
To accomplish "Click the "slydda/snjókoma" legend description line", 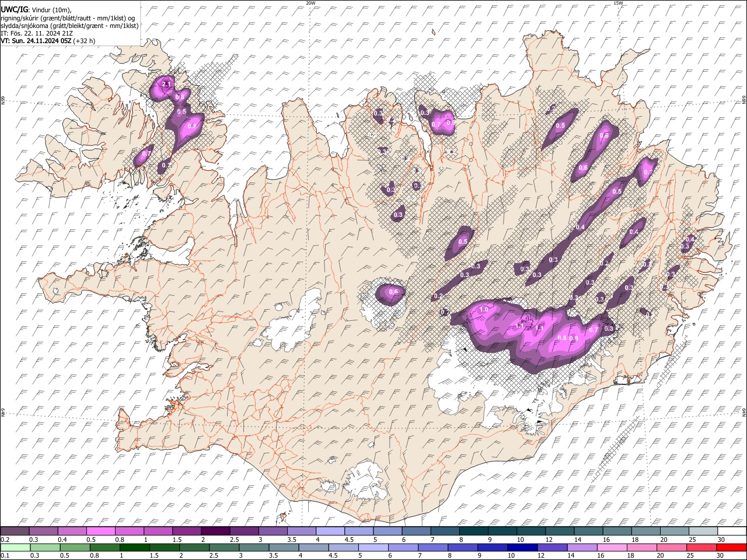I will (69, 26).
